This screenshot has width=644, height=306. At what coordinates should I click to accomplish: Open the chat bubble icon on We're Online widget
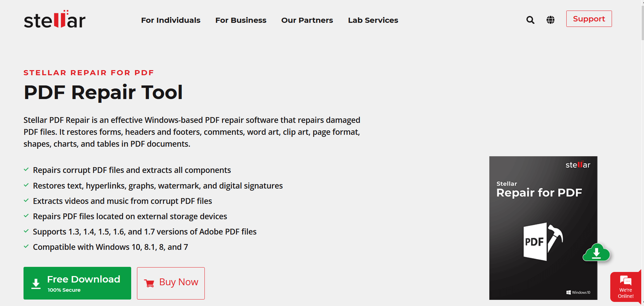coord(626,280)
